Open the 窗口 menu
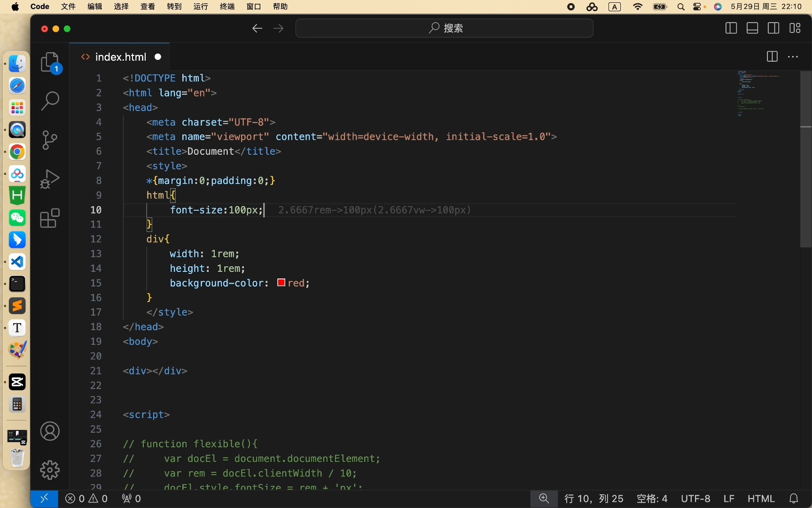 (x=254, y=7)
